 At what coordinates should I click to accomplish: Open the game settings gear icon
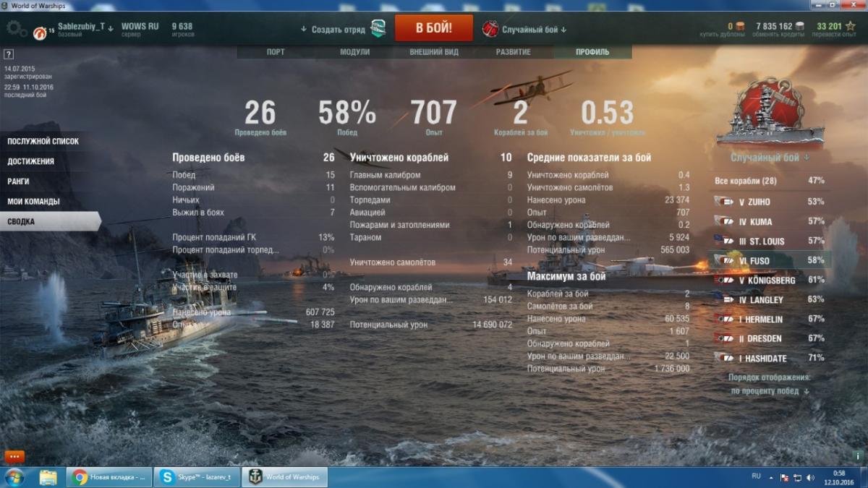click(16, 29)
